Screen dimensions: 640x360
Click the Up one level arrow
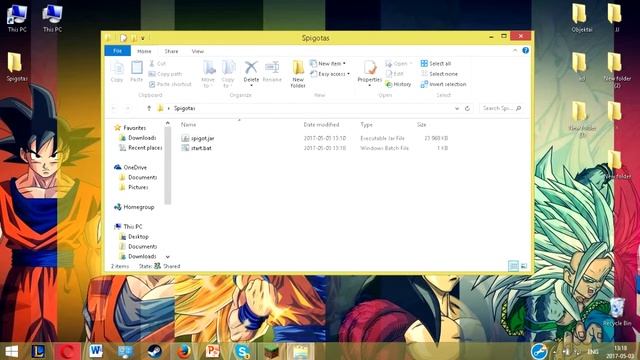tap(149, 108)
